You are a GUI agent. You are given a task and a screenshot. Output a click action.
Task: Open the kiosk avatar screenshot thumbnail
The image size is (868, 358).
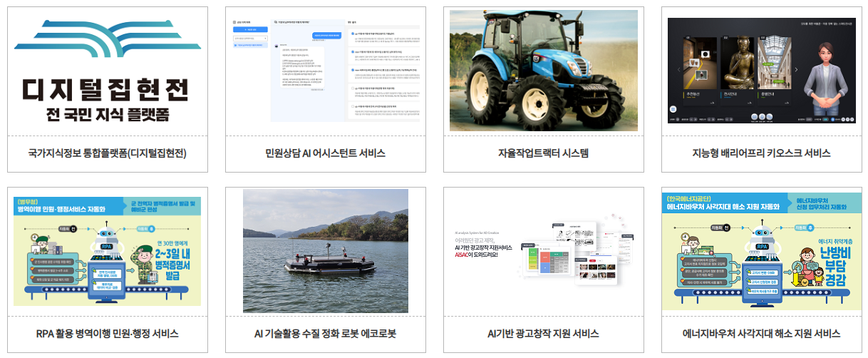click(762, 71)
